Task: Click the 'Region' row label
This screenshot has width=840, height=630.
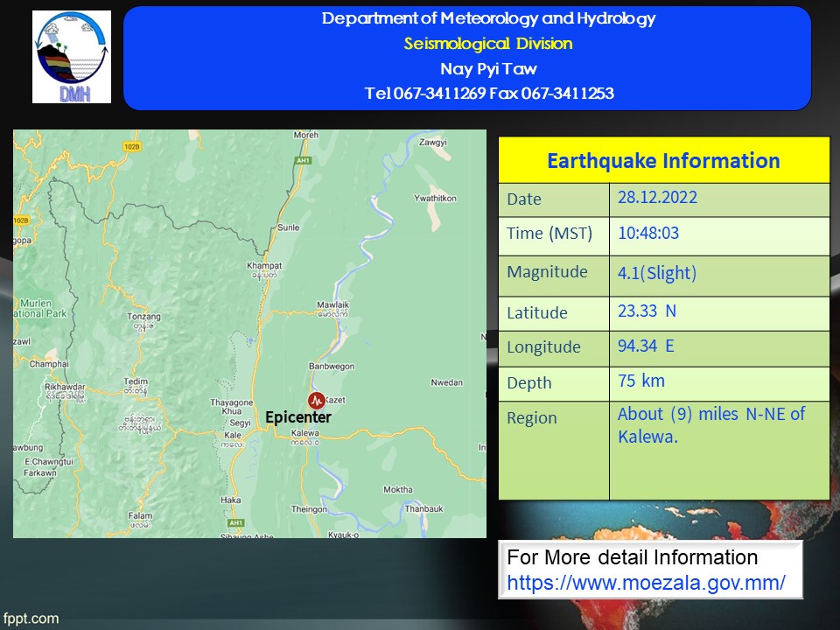Action: pos(531,418)
